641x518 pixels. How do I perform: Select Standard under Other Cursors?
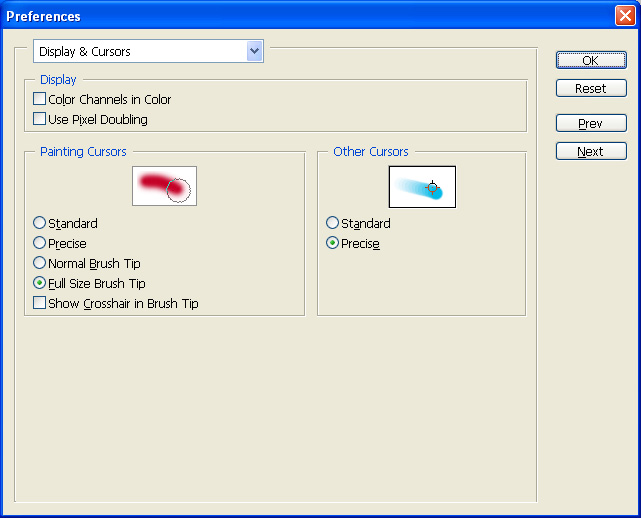(x=332, y=223)
